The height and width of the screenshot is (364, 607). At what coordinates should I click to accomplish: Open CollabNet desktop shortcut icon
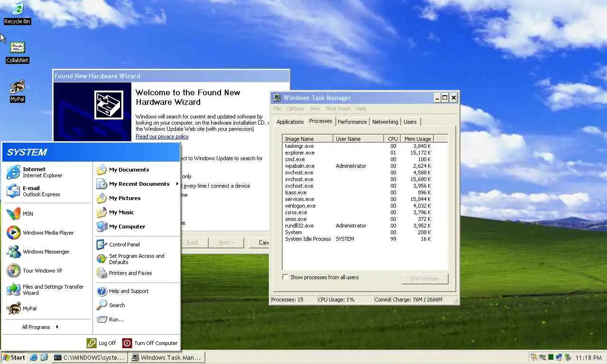[17, 48]
